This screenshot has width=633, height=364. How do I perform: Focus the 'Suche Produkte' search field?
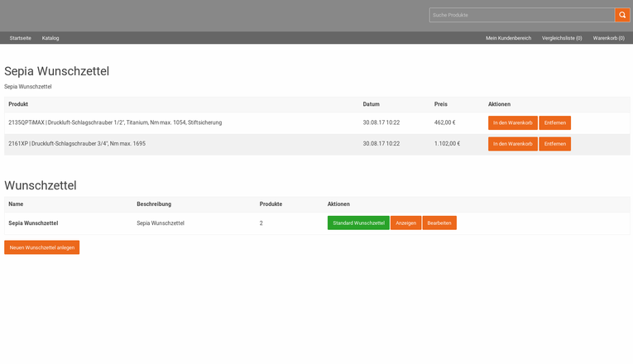[521, 15]
